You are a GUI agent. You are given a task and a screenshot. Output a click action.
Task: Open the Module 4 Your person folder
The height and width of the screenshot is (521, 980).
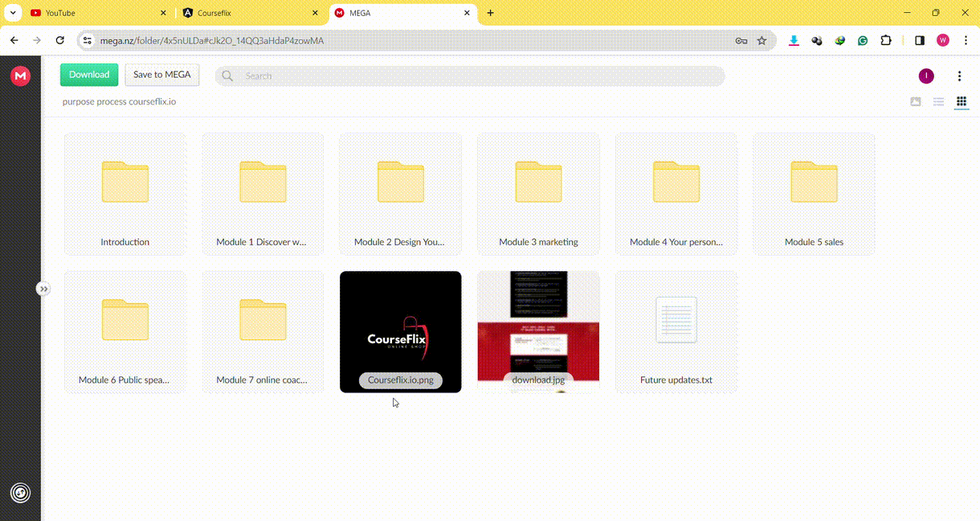[676, 194]
